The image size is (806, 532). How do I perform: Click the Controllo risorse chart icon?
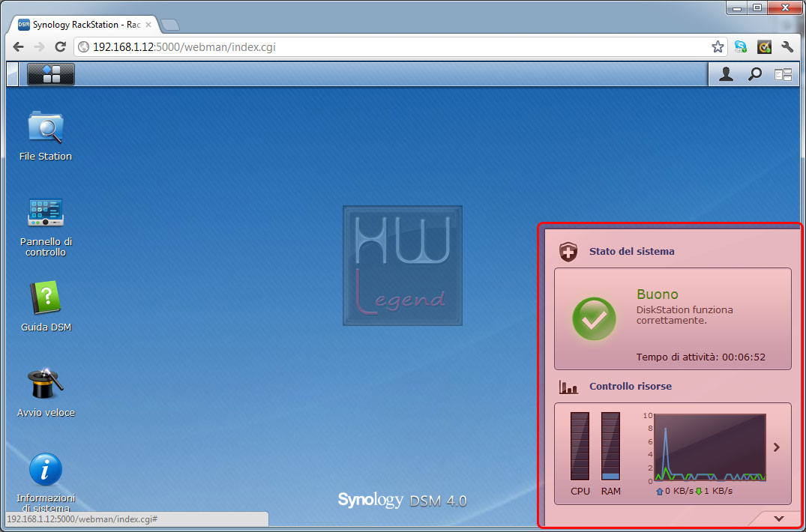click(x=568, y=387)
